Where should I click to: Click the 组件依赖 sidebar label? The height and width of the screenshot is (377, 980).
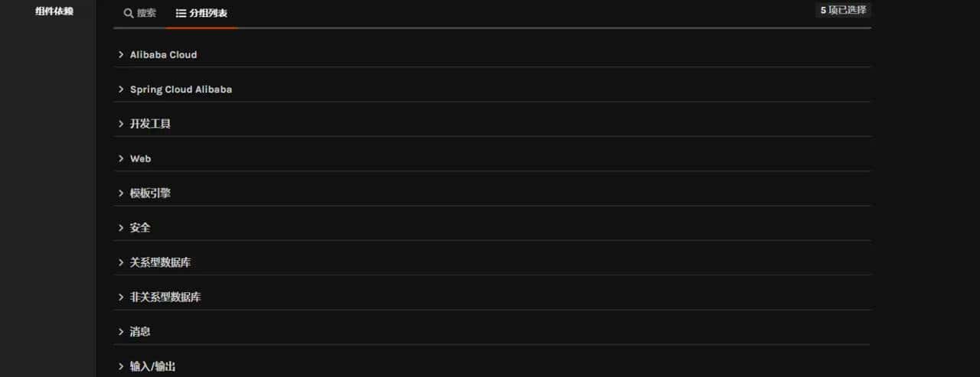(x=54, y=11)
